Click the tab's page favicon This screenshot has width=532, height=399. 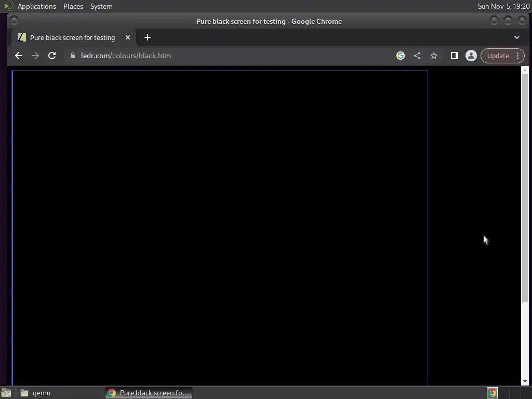22,37
